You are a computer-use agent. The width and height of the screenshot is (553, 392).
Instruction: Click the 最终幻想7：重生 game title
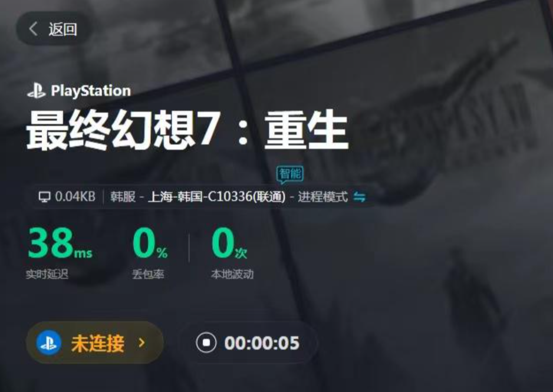(x=187, y=129)
